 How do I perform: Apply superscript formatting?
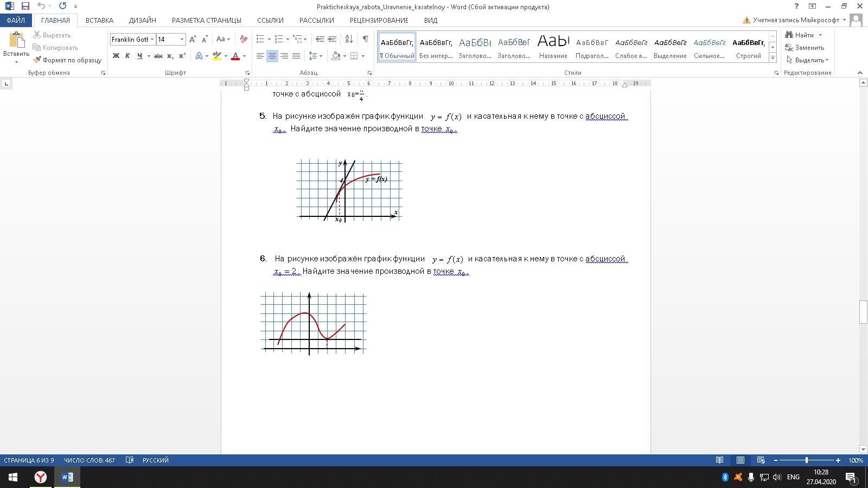tap(182, 56)
